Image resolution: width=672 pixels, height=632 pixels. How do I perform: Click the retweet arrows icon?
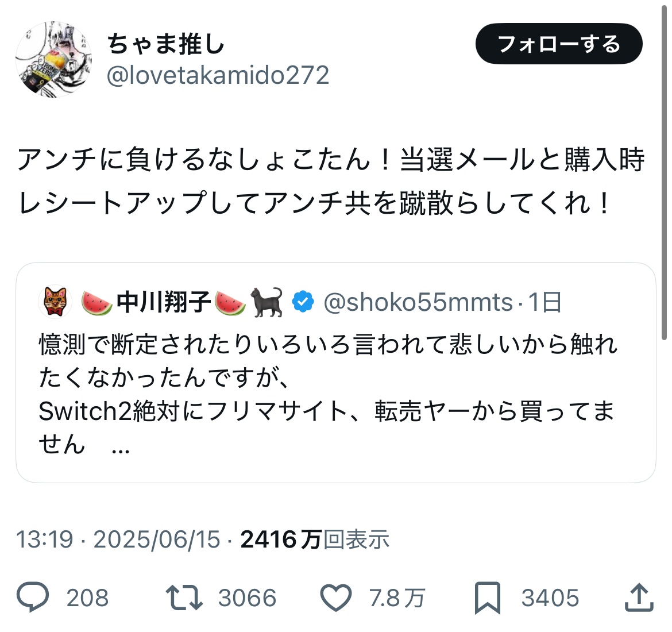pos(184,598)
